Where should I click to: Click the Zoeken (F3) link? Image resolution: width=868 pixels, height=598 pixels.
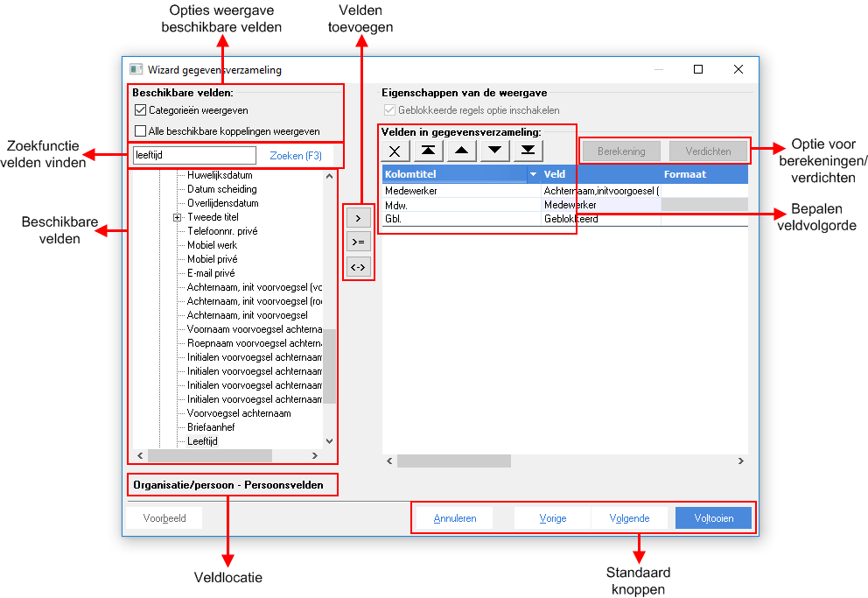point(296,156)
